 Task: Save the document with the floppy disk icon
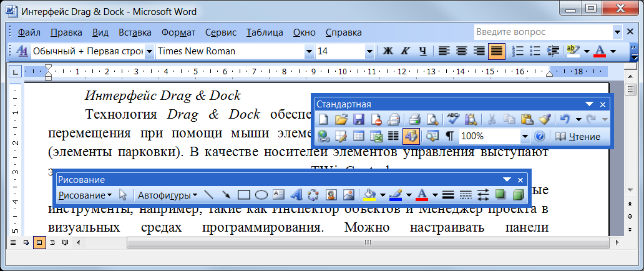coord(358,120)
